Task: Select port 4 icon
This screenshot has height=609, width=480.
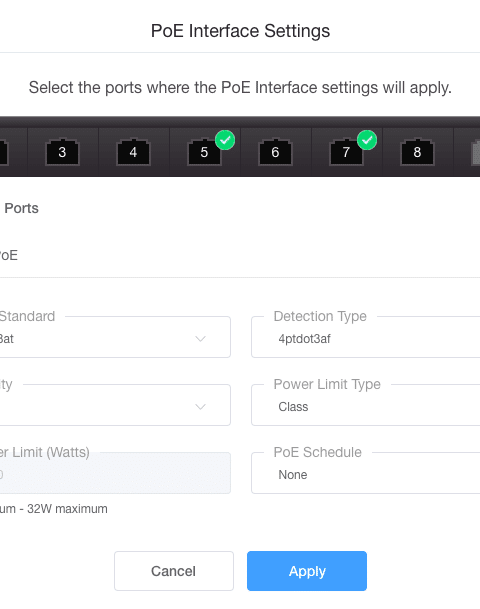Action: pyautogui.click(x=133, y=152)
